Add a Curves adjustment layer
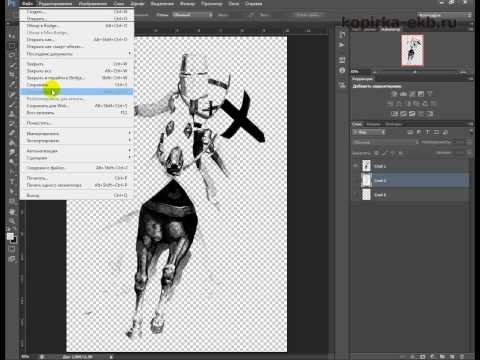The image size is (480, 360). tap(412, 94)
